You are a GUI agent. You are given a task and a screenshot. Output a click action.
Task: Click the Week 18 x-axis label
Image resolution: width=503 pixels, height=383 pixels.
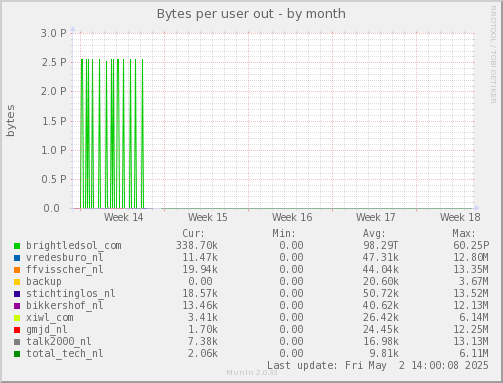(x=460, y=218)
